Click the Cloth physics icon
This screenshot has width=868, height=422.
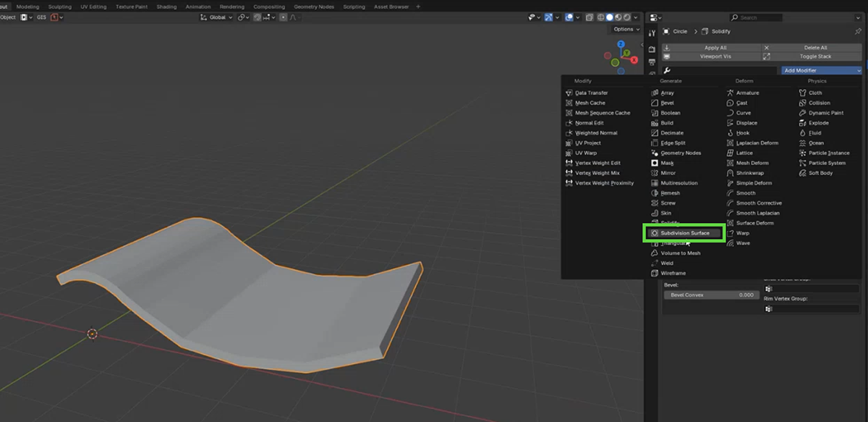coord(803,93)
